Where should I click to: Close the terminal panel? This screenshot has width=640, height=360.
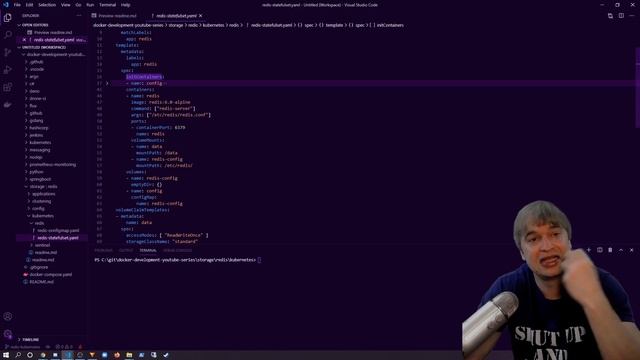tap(631, 250)
